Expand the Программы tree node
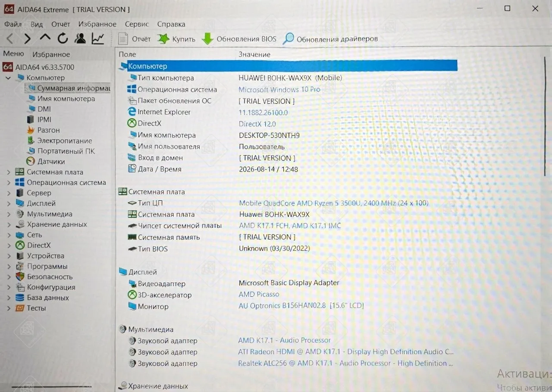 coord(8,266)
